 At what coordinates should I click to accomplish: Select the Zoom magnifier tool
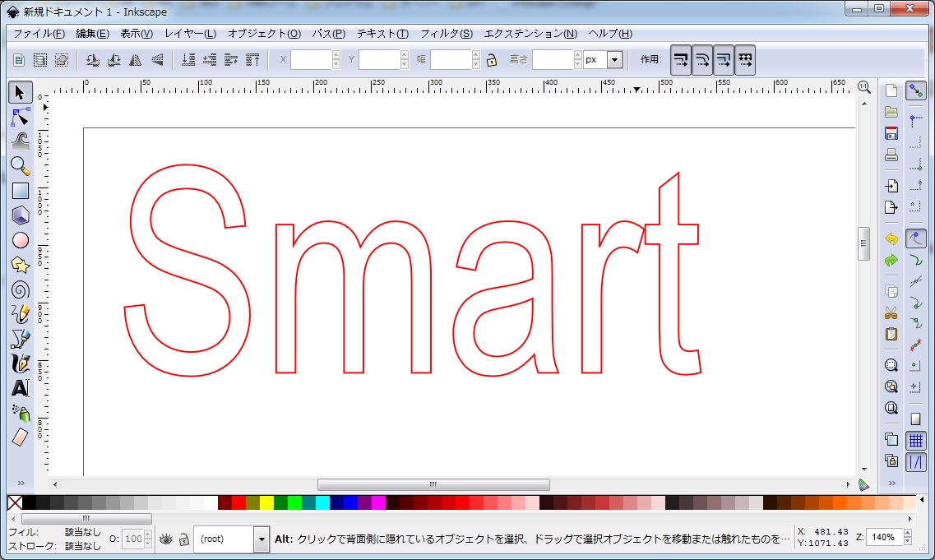click(x=20, y=166)
